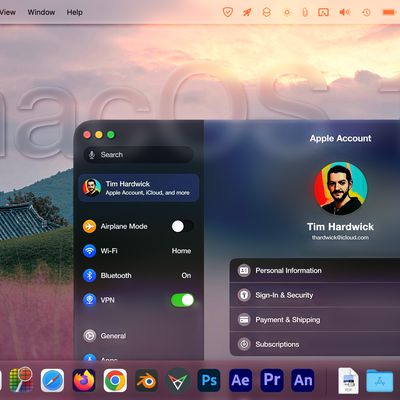The image size is (400, 400).
Task: Click Wi-Fi network value Home
Action: point(181,251)
